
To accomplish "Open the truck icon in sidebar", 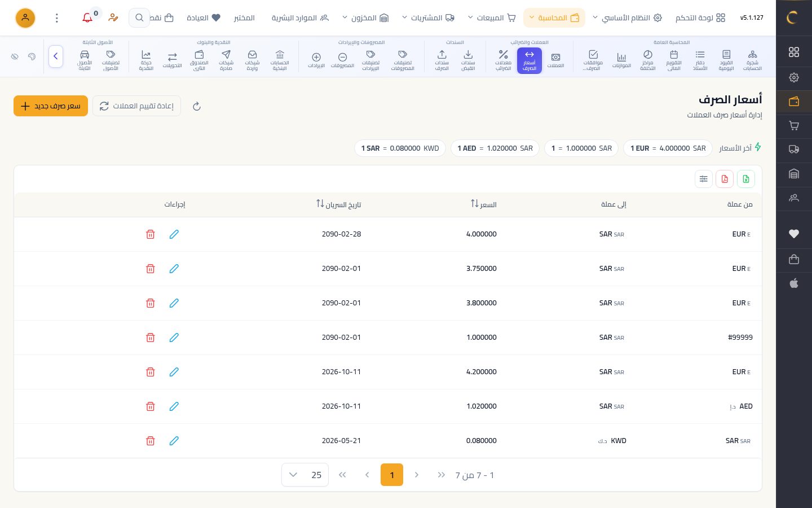I will [x=794, y=150].
